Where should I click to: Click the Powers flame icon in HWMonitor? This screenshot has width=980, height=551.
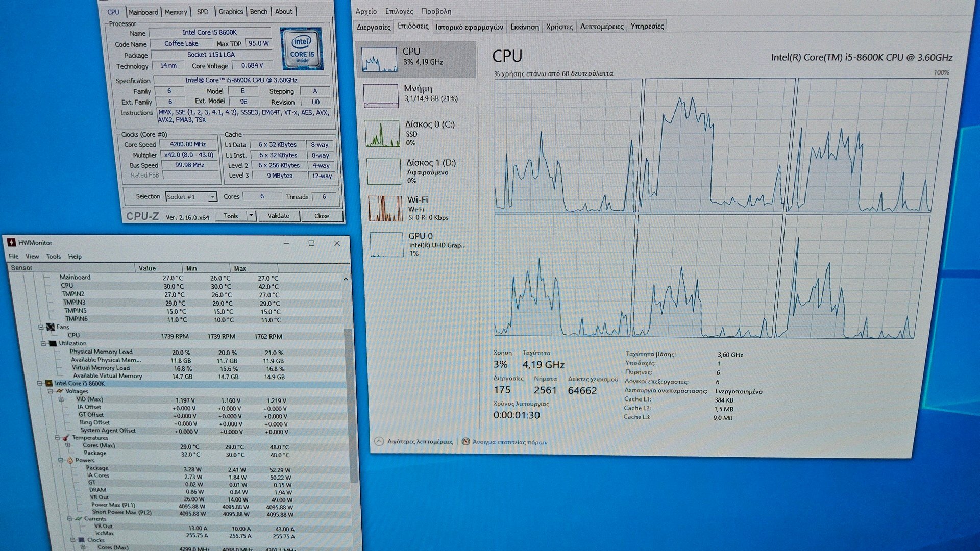70,460
